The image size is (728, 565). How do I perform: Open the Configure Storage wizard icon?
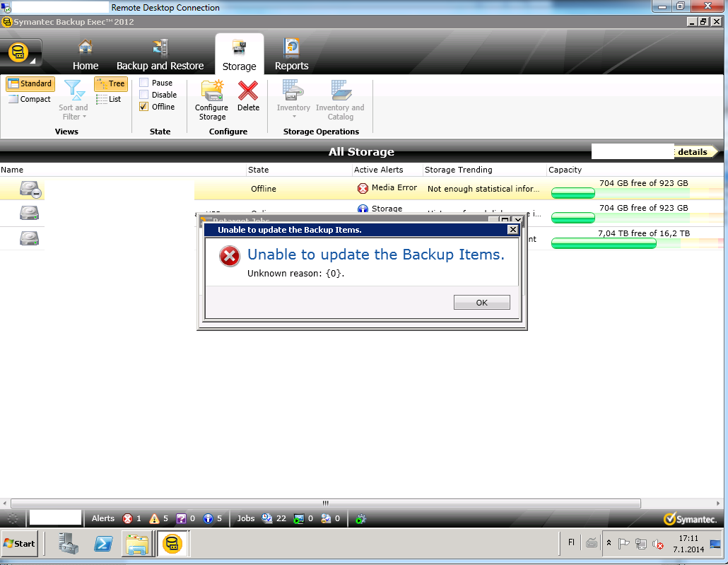coord(211,92)
